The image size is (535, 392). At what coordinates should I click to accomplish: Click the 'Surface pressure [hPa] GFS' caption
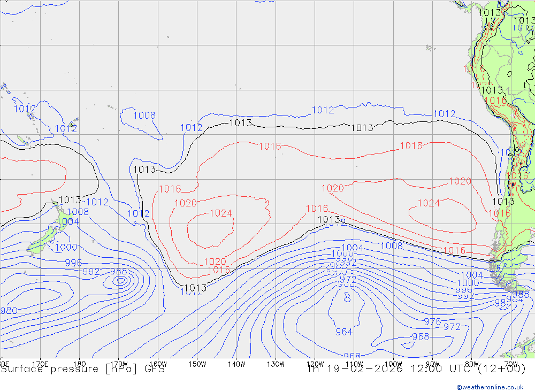click(82, 369)
